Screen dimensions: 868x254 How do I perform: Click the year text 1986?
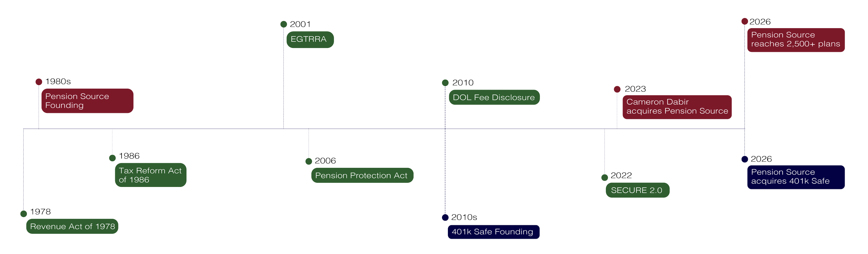pos(129,156)
